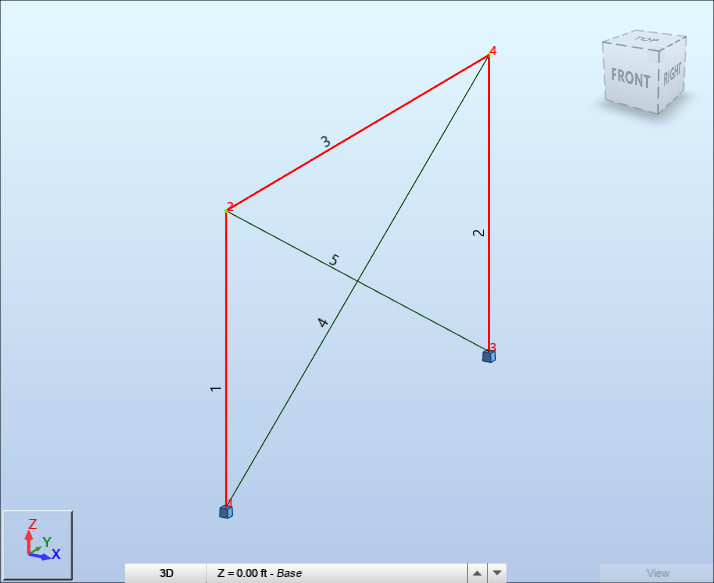Click the RIGHT face of the view cube
The image size is (714, 583).
click(672, 73)
